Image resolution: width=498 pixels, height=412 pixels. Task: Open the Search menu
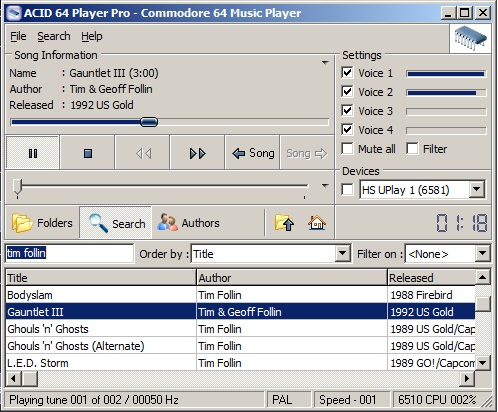(x=54, y=36)
